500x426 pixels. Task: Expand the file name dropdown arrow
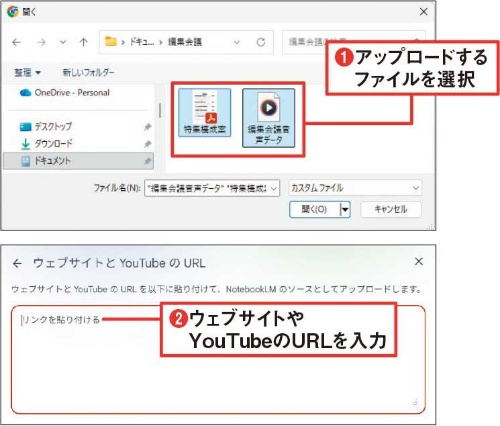point(274,189)
